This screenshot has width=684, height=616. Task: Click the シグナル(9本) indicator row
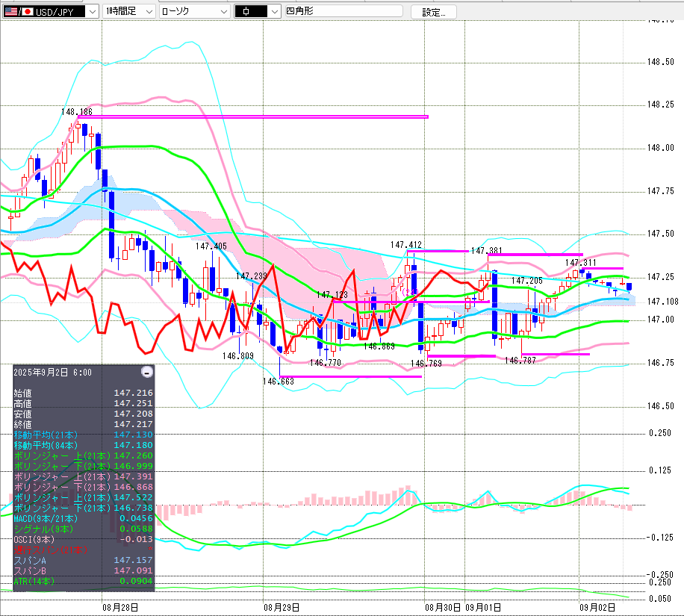pyautogui.click(x=84, y=529)
